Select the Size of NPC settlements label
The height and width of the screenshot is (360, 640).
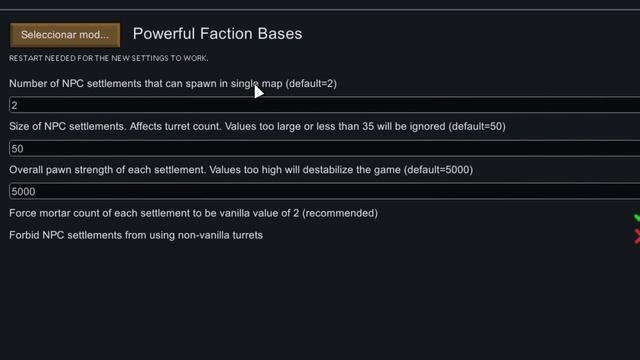(257, 127)
